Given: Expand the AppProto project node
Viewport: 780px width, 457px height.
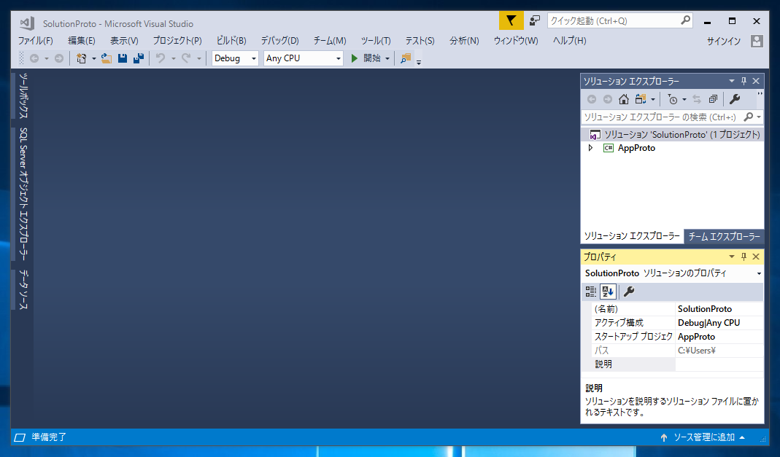Looking at the screenshot, I should pos(590,148).
